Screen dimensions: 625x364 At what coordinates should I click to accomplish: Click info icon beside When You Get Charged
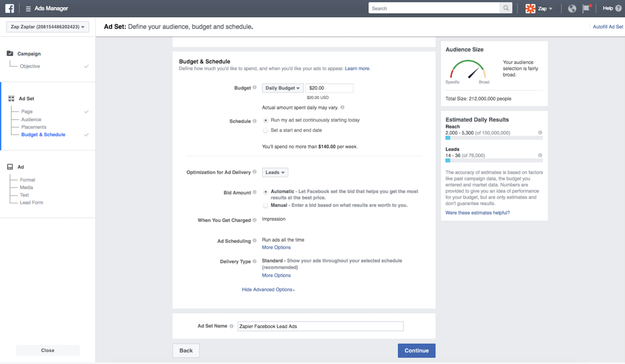coord(255,220)
